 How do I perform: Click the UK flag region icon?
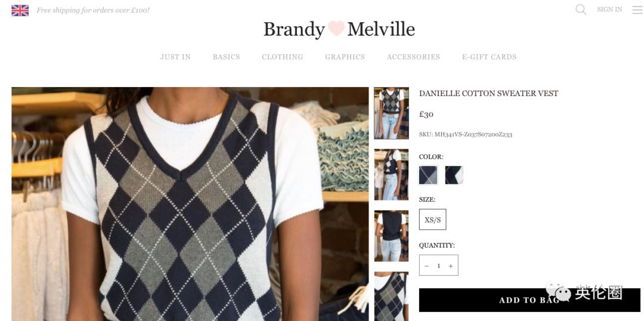[20, 10]
